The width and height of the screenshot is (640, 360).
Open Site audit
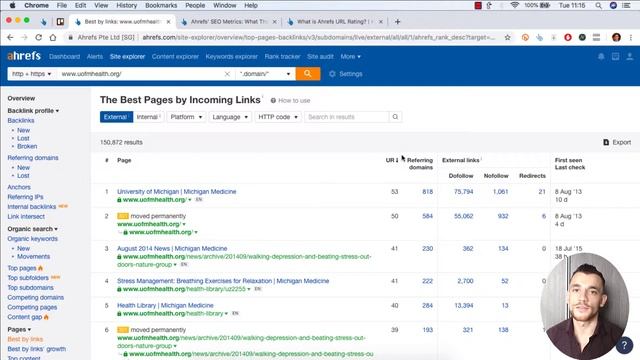(x=320, y=57)
